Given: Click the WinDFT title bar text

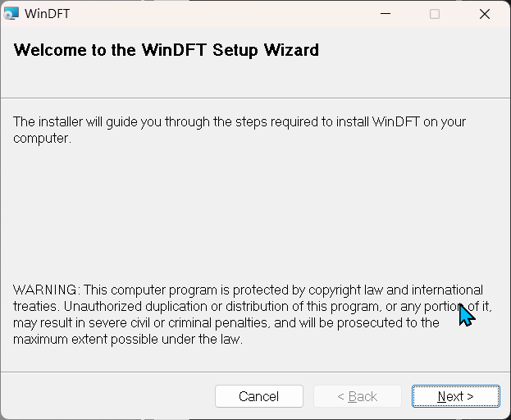Looking at the screenshot, I should tap(47, 14).
